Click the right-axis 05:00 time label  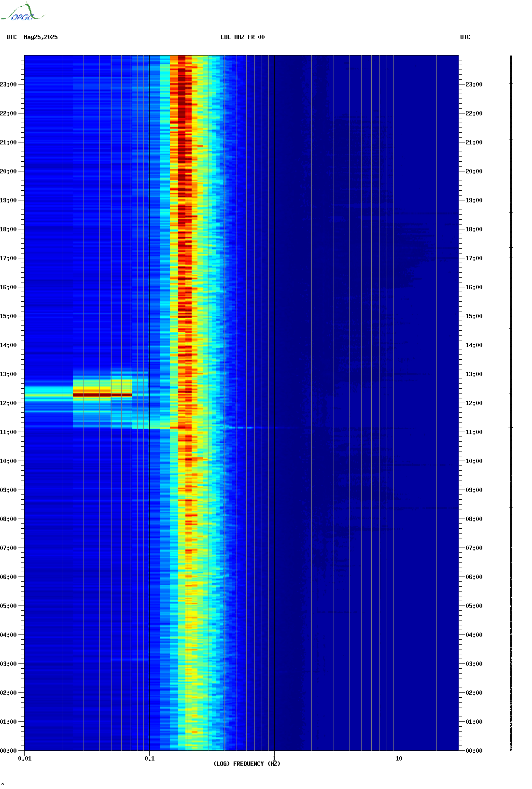click(x=474, y=606)
